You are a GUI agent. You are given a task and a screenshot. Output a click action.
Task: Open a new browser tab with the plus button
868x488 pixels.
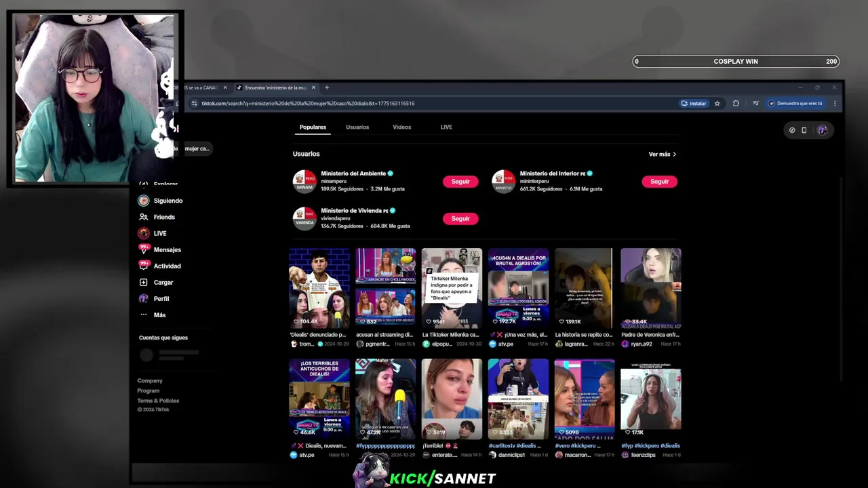pyautogui.click(x=326, y=87)
